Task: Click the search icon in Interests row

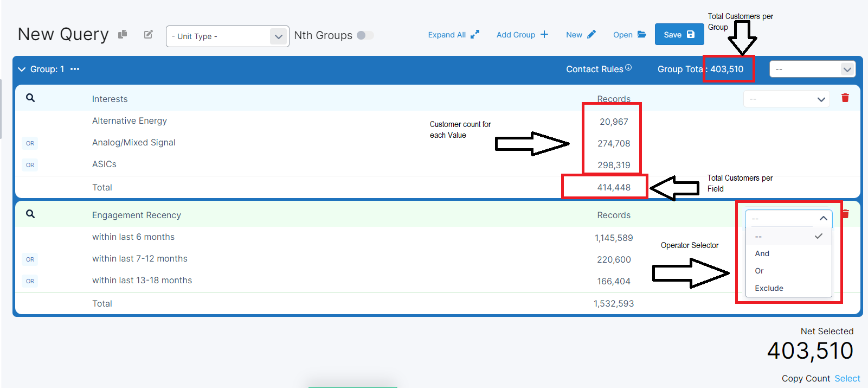Action: click(30, 98)
